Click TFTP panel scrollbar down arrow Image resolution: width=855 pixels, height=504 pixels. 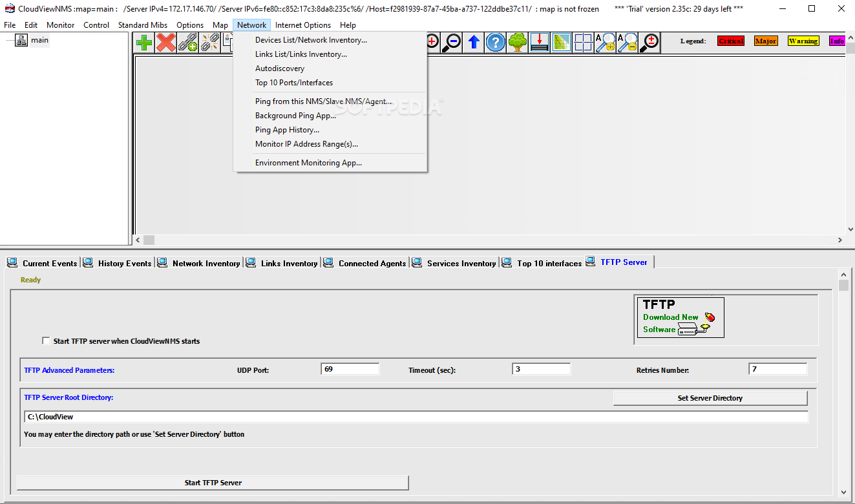(x=843, y=492)
